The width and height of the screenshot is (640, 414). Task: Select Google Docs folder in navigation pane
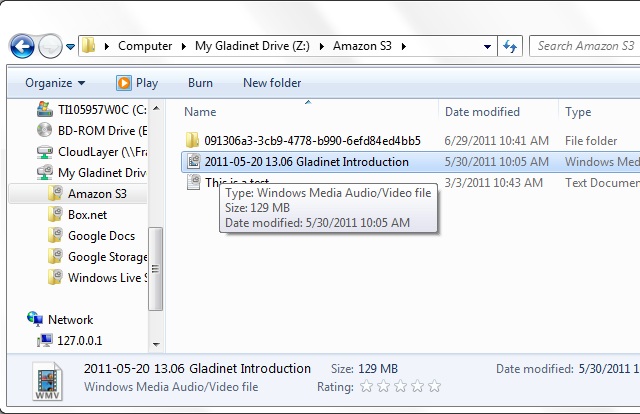101,236
